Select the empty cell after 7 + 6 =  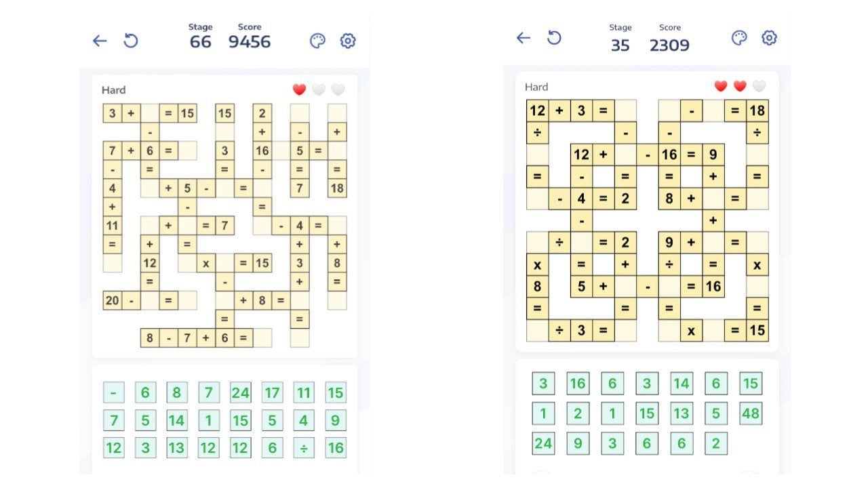(x=188, y=150)
